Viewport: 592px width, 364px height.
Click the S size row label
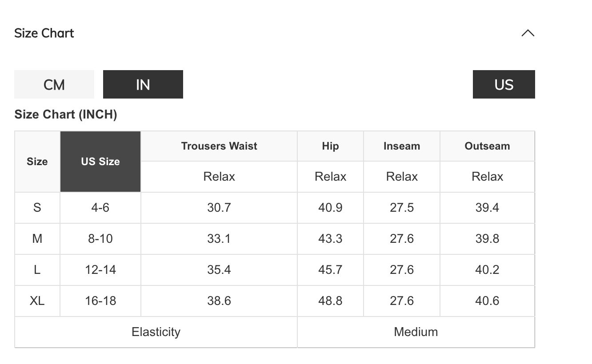coord(37,208)
